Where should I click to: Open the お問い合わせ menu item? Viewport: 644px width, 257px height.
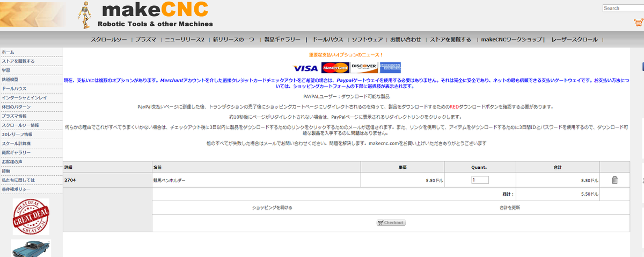coord(406,39)
